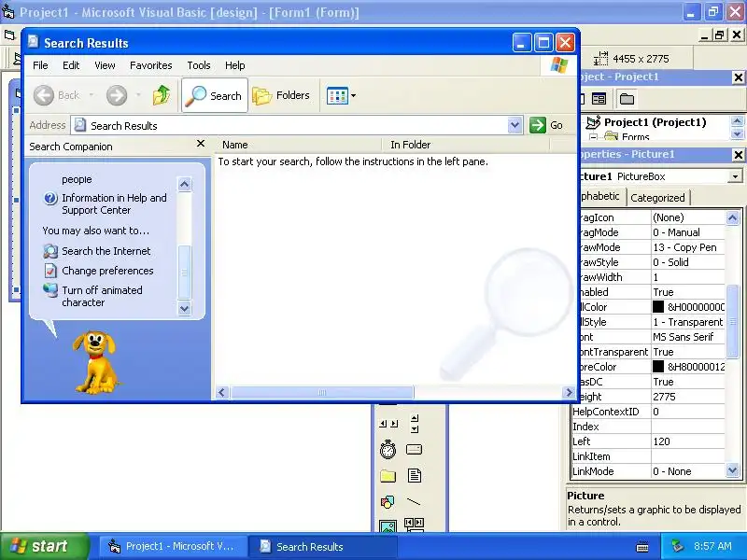This screenshot has width=747, height=560.
Task: Click the Project1 project icon in tree
Action: coord(593,122)
